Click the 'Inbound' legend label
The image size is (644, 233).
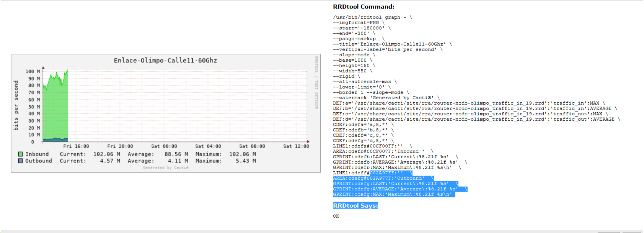pos(37,154)
